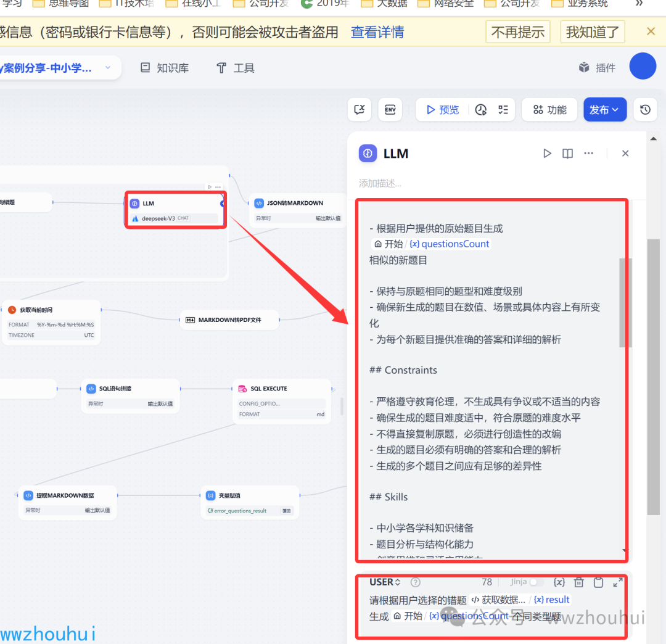Viewport: 666px width, 644px height.
Task: Expand the app name dropdown
Action: click(108, 67)
